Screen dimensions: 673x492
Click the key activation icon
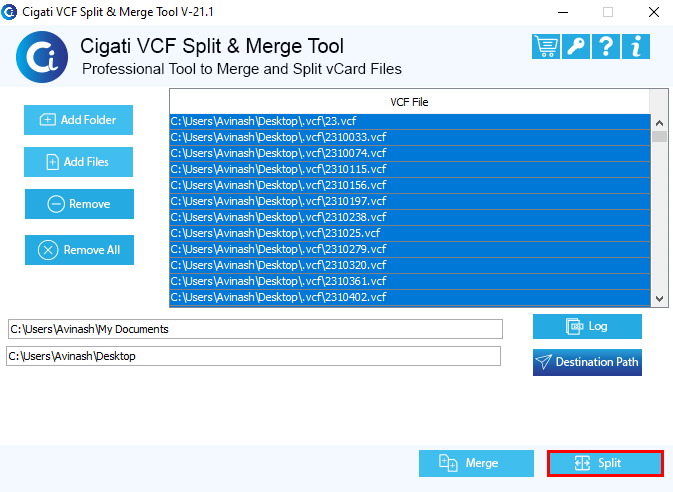[575, 46]
